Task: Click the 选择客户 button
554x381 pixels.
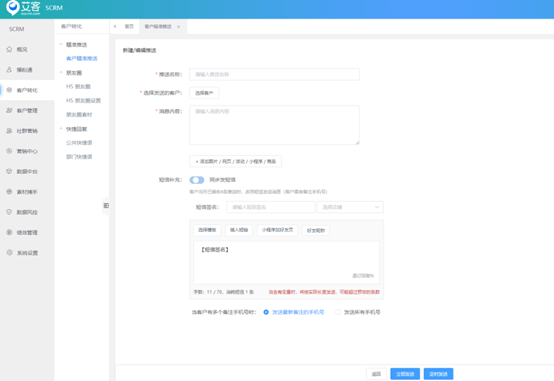Action: click(204, 93)
